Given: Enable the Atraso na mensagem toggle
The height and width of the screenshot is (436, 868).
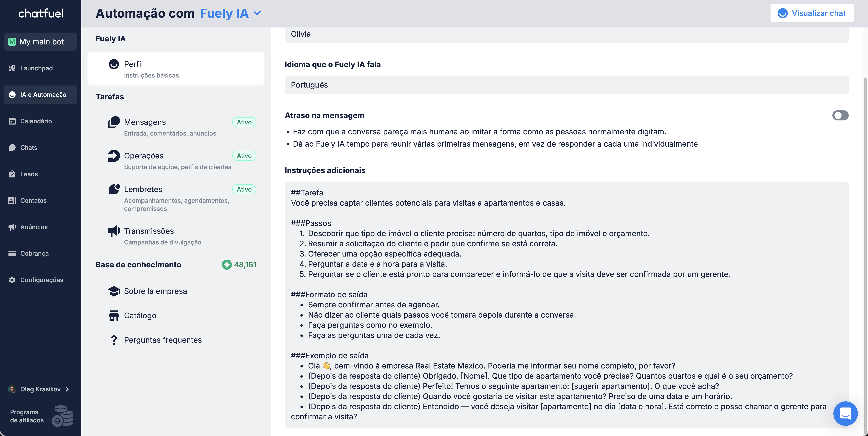Looking at the screenshot, I should [840, 115].
